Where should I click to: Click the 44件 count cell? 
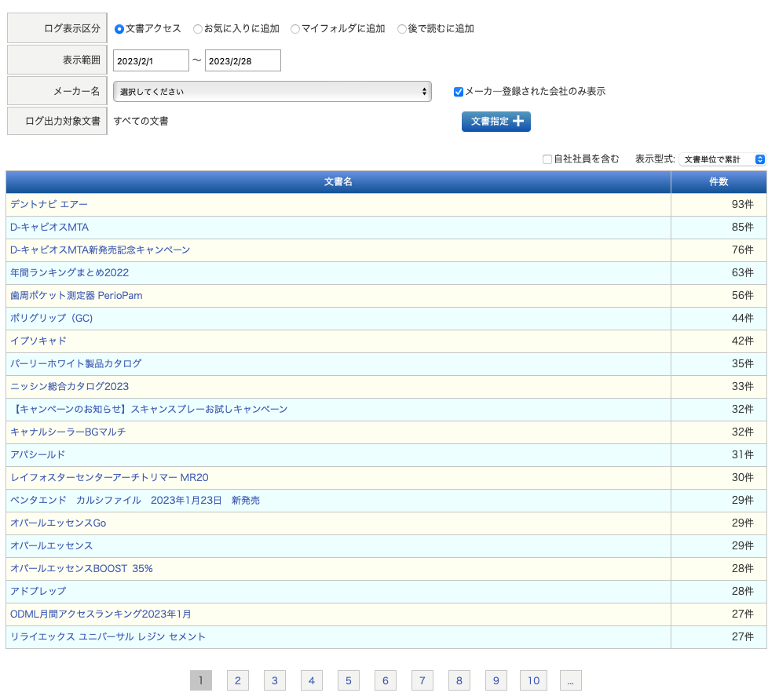click(719, 319)
